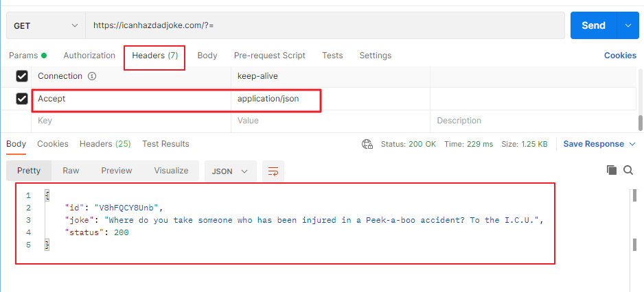Click the Accept header key cell
Image resolution: width=644 pixels, height=292 pixels.
[131, 99]
